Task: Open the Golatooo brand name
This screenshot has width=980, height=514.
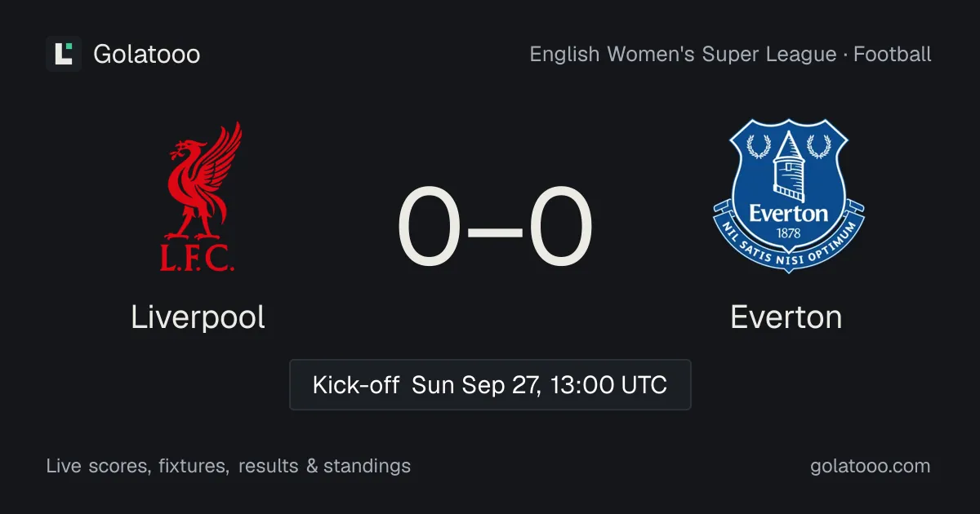Action: click(x=147, y=54)
